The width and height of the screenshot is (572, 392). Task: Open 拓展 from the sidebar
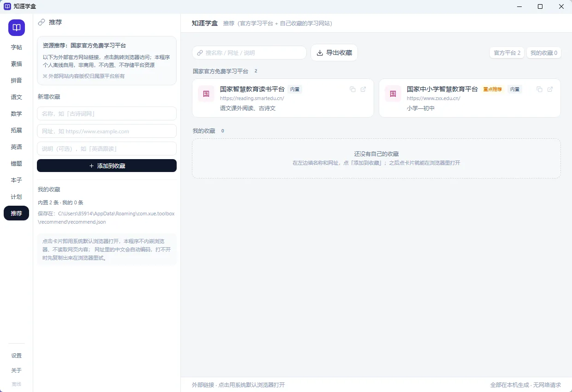click(x=17, y=130)
